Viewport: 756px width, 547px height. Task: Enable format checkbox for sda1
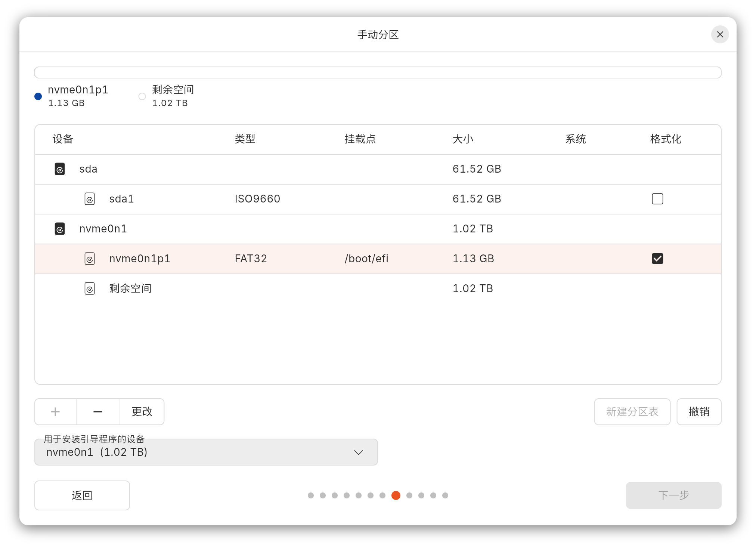click(657, 199)
